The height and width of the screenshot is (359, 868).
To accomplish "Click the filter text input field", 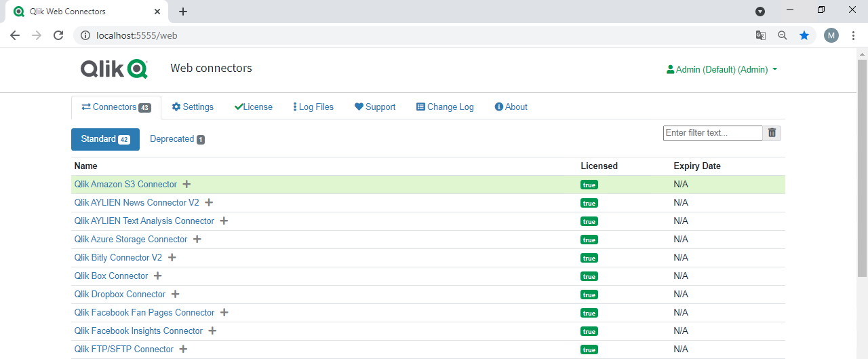I will point(713,133).
